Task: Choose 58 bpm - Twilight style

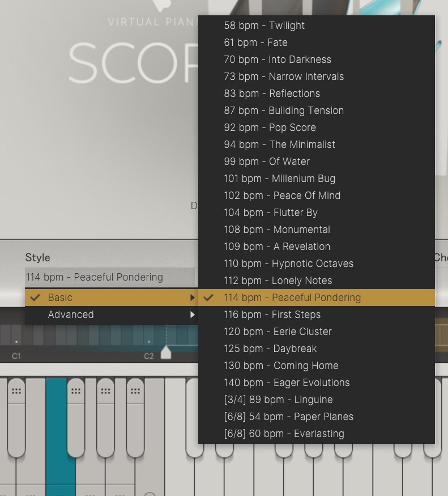Action: click(264, 26)
